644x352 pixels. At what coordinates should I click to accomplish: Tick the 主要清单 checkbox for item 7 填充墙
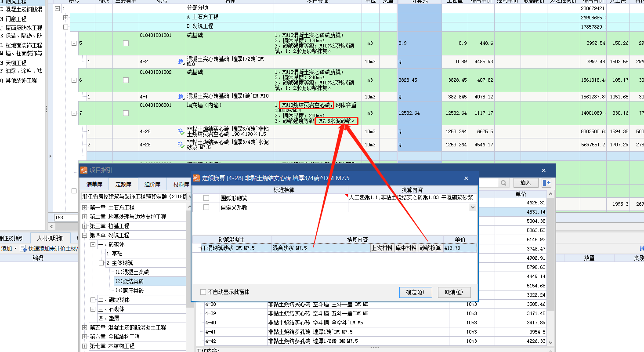point(126,113)
